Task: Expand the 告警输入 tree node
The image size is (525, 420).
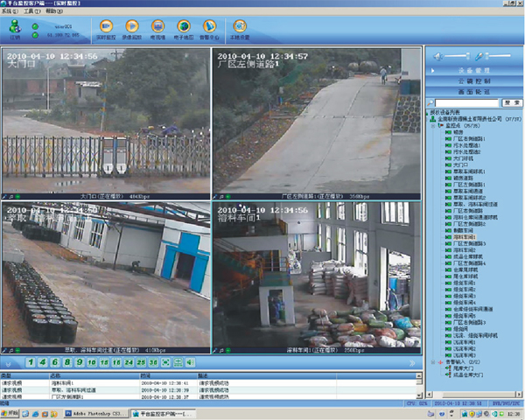Action: coord(431,360)
